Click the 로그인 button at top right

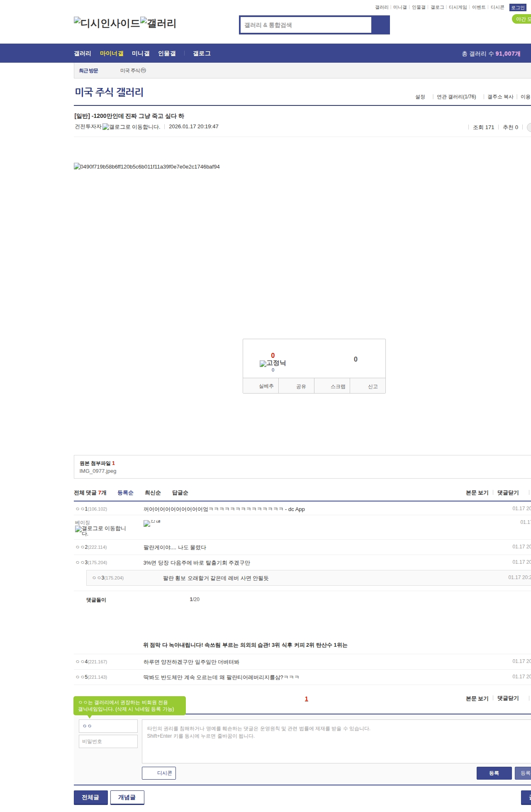[x=518, y=7]
